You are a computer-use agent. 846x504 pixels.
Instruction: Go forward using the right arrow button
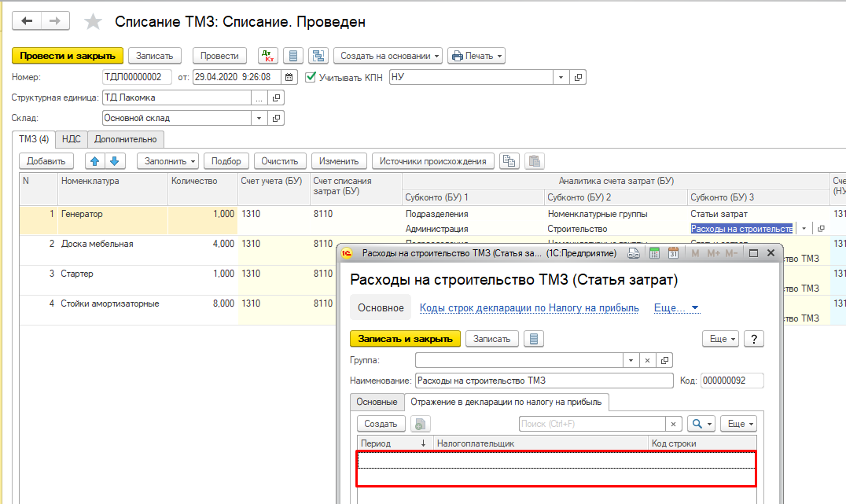click(x=55, y=21)
